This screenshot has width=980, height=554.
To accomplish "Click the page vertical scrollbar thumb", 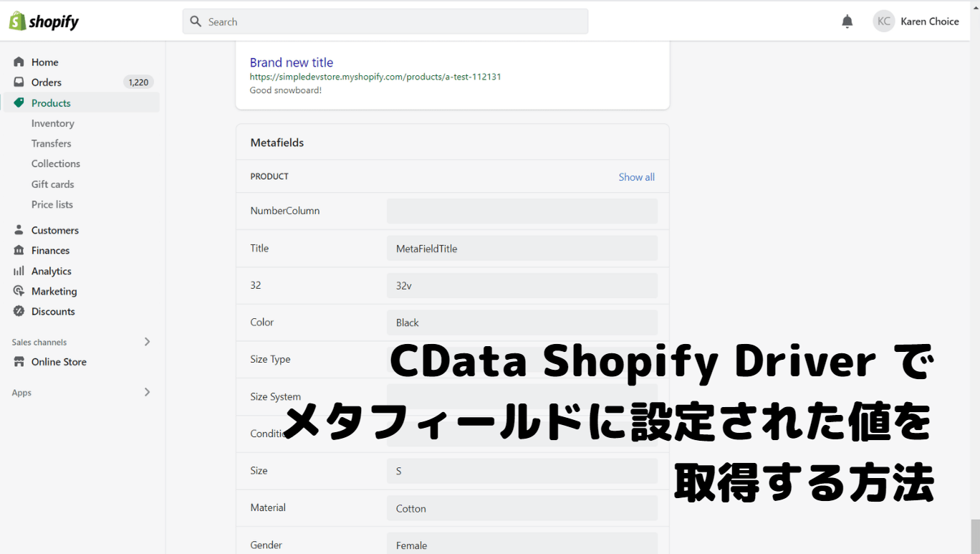I will pos(976,536).
